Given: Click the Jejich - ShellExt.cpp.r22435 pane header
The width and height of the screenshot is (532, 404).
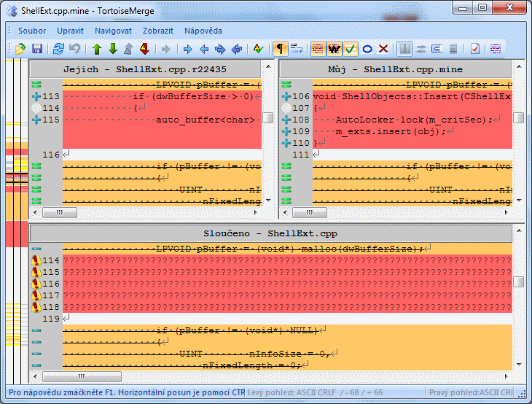Looking at the screenshot, I should coord(145,69).
